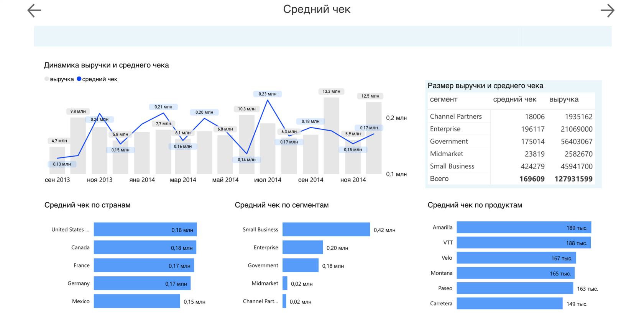Click the 149 тыс. Carretera value
Viewport: 644px width, 329px height.
tap(577, 304)
